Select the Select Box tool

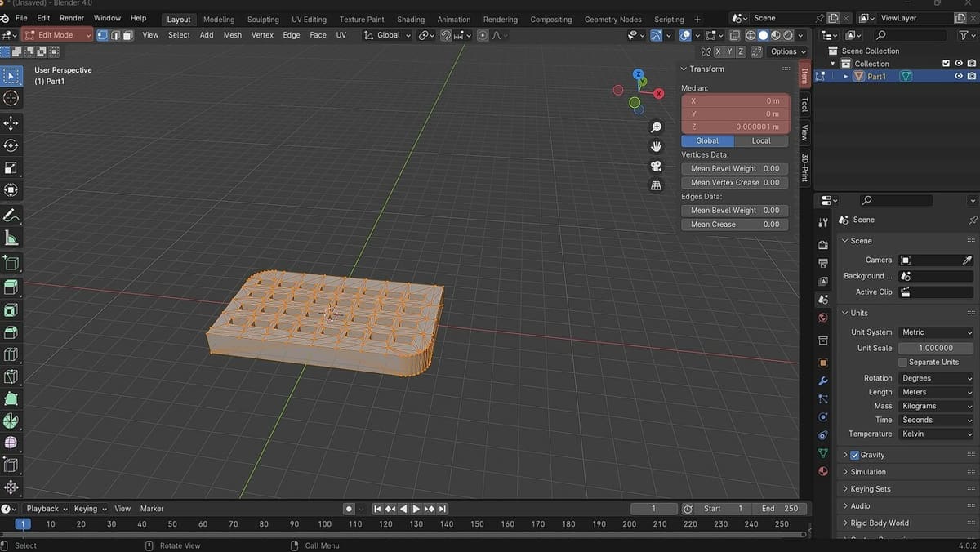11,77
